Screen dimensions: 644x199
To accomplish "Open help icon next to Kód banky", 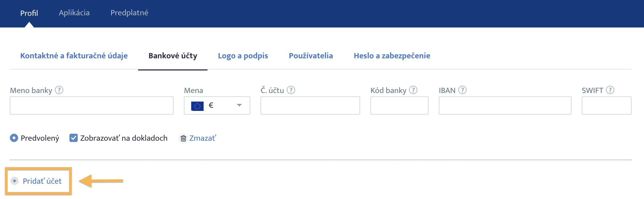I will coord(413,90).
